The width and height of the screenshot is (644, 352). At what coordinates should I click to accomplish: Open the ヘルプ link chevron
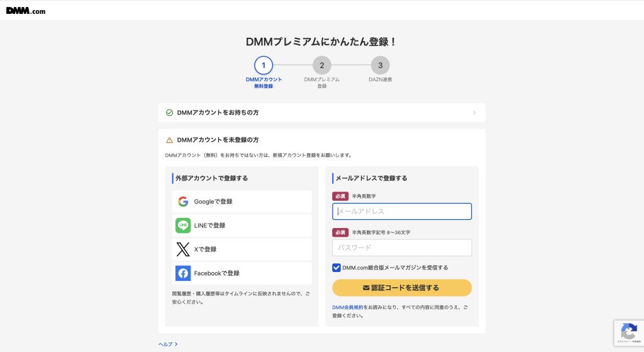coord(176,344)
